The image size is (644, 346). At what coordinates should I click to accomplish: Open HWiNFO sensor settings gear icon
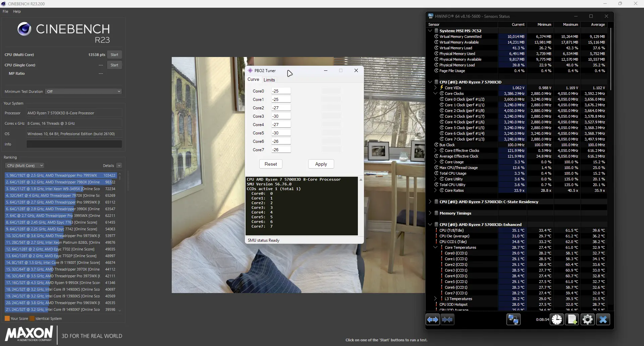click(x=587, y=320)
